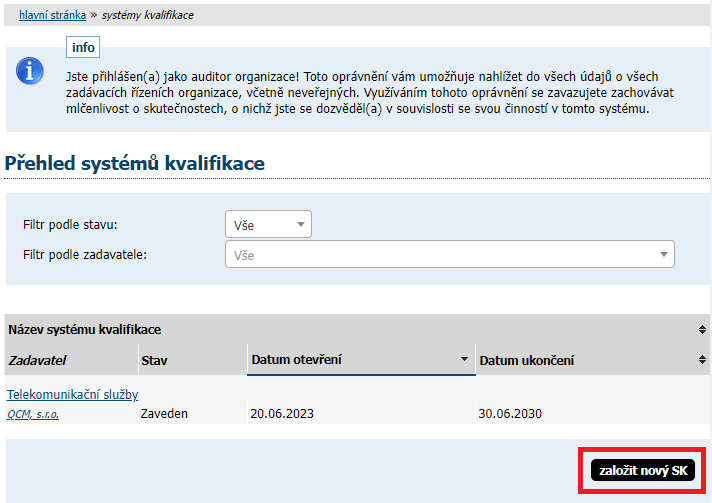Image resolution: width=712 pixels, height=503 pixels.
Task: Sort by Stav column header
Action: coord(154,360)
